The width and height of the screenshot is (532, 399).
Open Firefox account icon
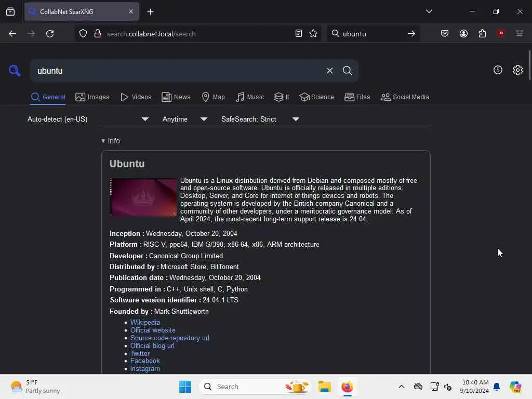coord(463,33)
